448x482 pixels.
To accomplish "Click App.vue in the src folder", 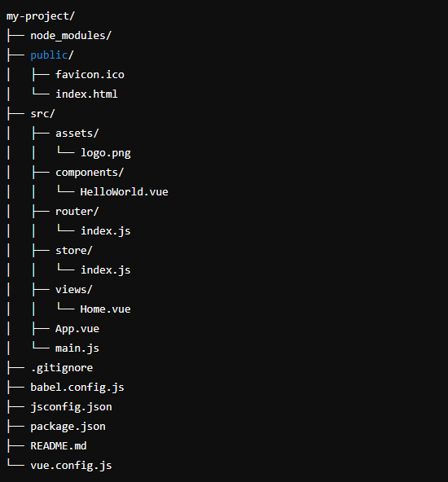I will (x=77, y=329).
